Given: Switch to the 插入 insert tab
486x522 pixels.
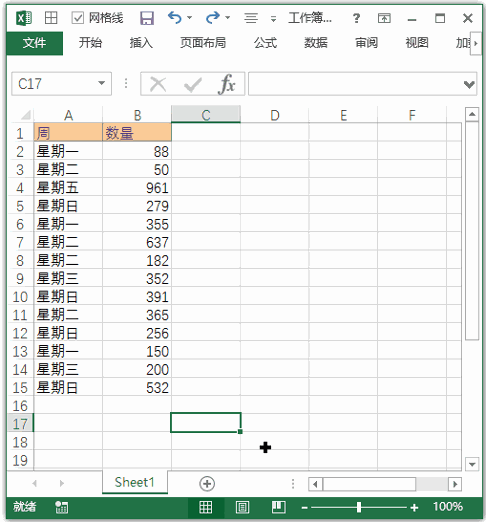Looking at the screenshot, I should coord(141,43).
